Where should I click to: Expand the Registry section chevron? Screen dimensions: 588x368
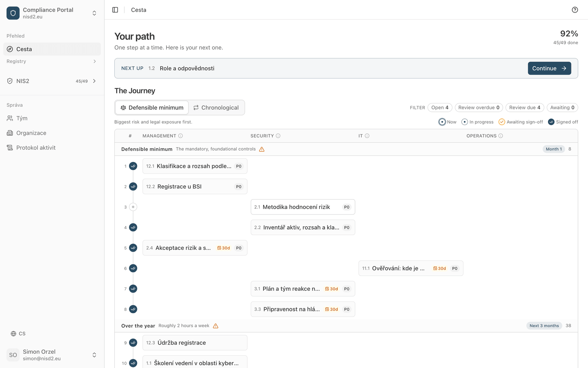[94, 61]
